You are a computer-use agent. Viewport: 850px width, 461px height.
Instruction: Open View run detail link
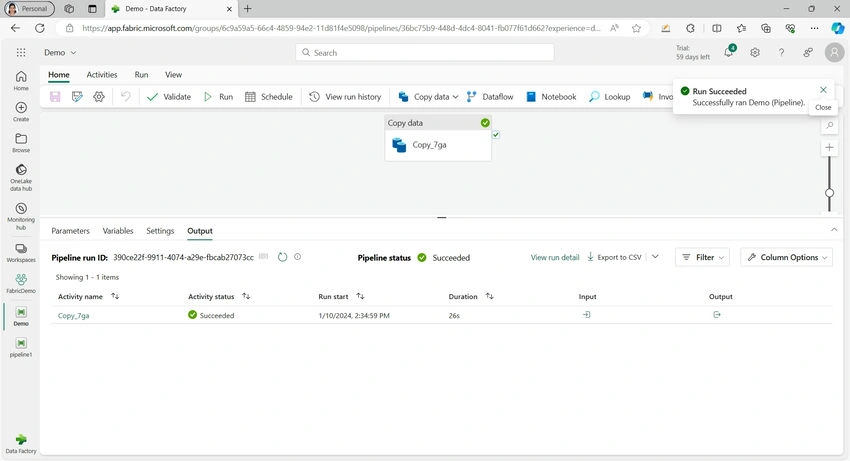(x=555, y=257)
